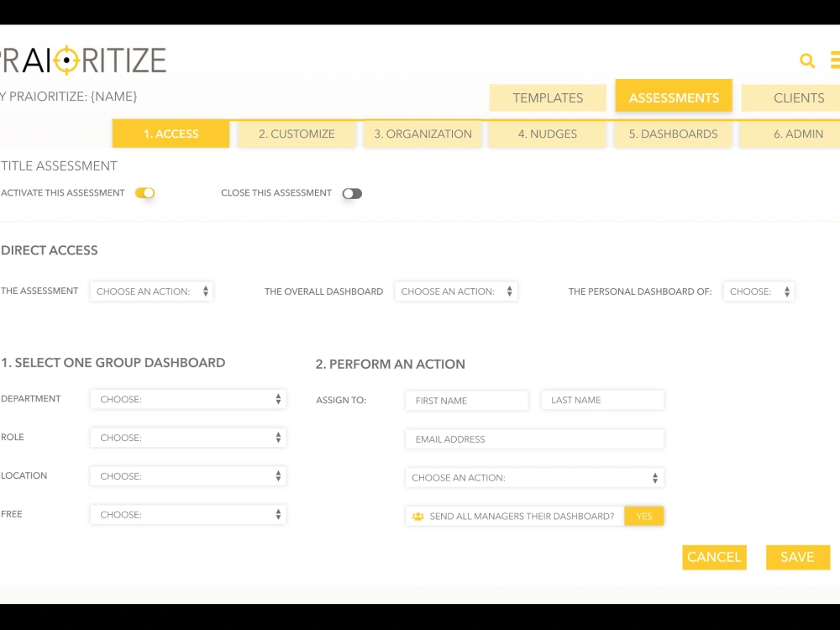Open The Overall Dashboard action dropdown
840x630 pixels.
(456, 291)
